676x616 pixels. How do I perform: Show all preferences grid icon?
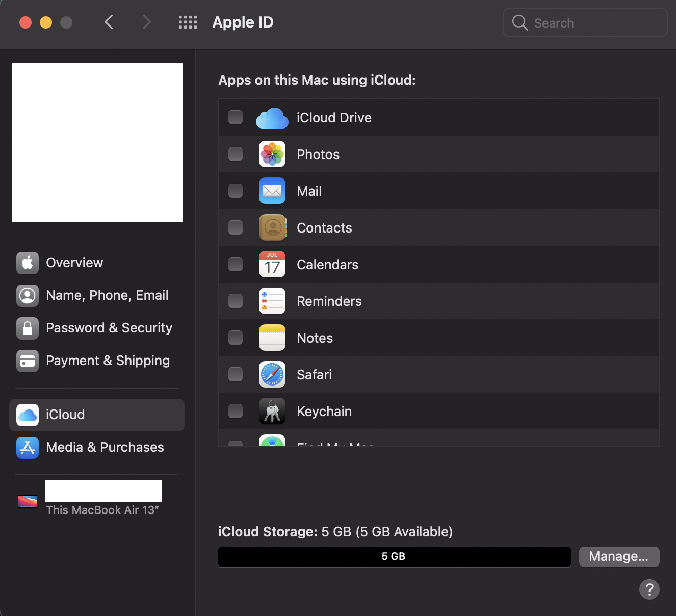(188, 22)
